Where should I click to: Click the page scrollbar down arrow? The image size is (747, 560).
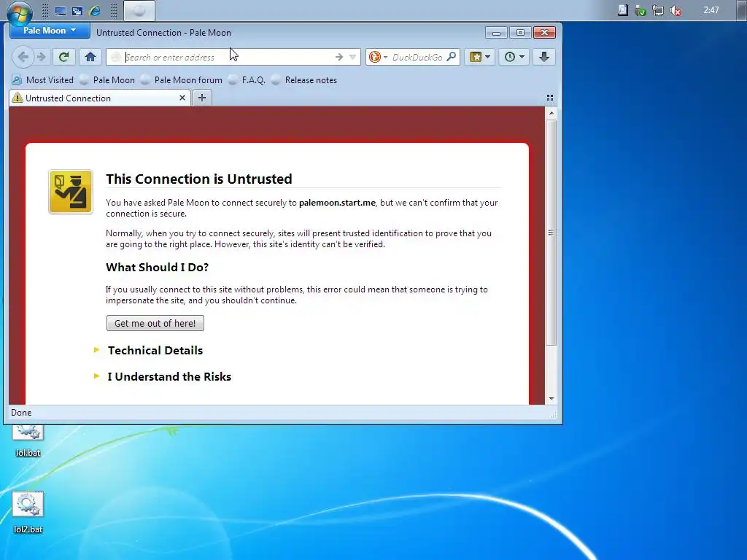coord(551,399)
